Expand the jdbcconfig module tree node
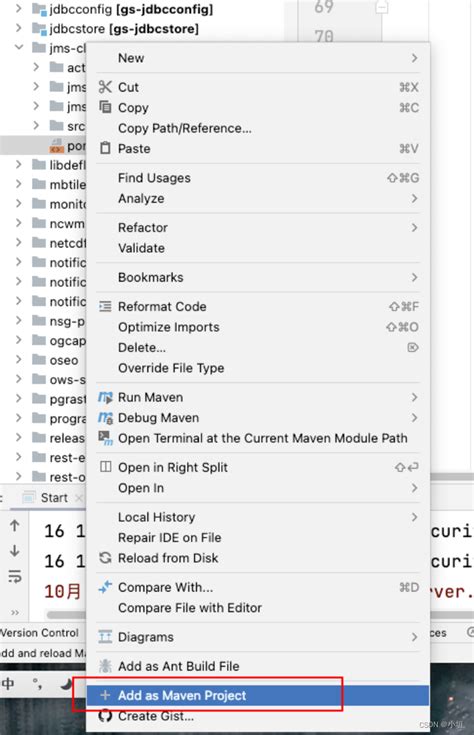 [x=18, y=8]
